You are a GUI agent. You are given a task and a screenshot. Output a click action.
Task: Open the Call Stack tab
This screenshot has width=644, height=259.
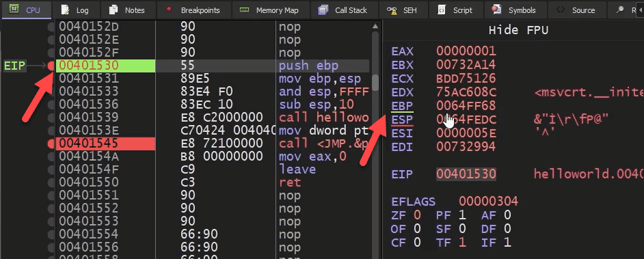(x=343, y=10)
